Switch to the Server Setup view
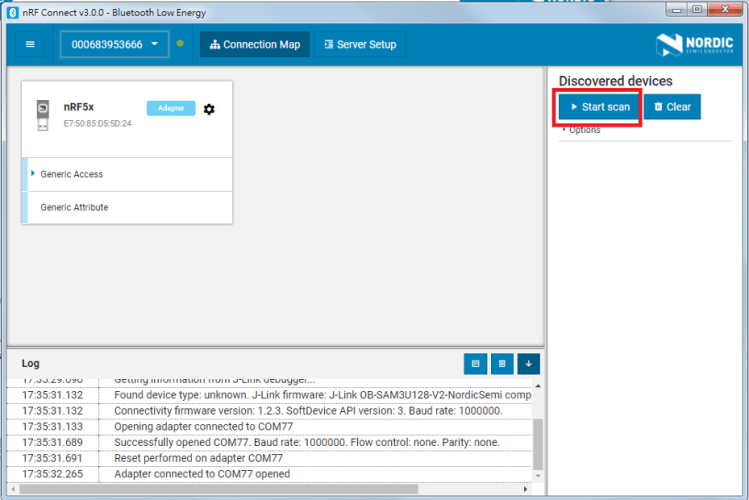This screenshot has height=500, width=749. click(x=360, y=44)
